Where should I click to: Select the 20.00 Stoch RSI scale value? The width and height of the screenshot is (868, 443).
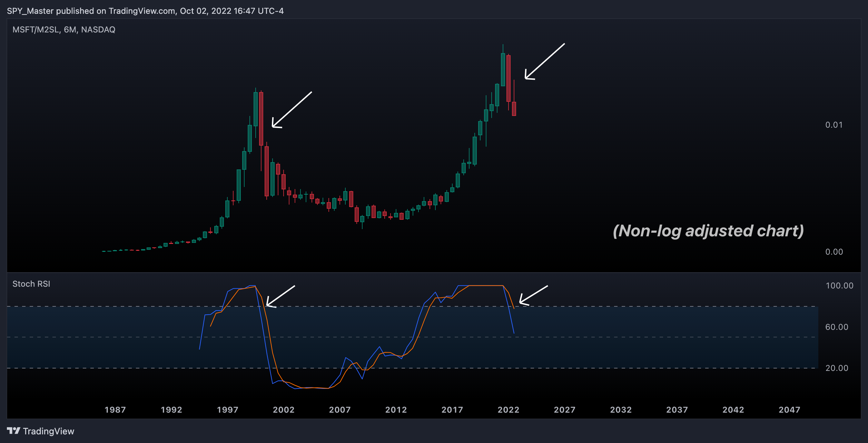837,368
